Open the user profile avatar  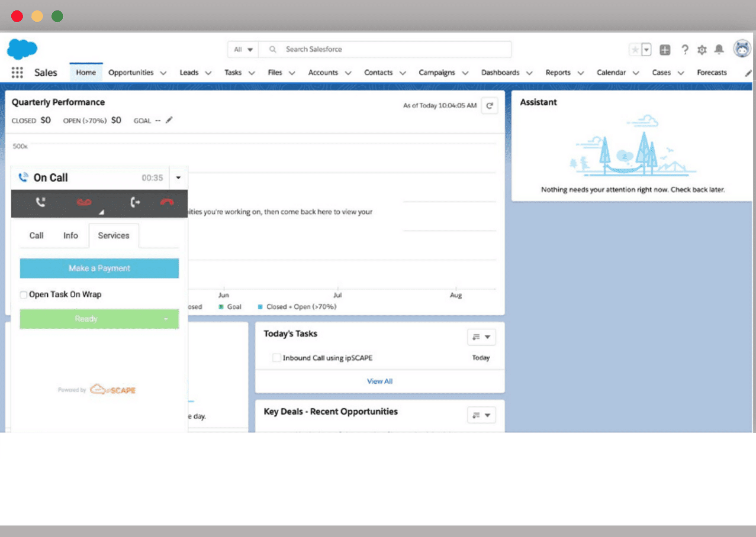coord(742,49)
